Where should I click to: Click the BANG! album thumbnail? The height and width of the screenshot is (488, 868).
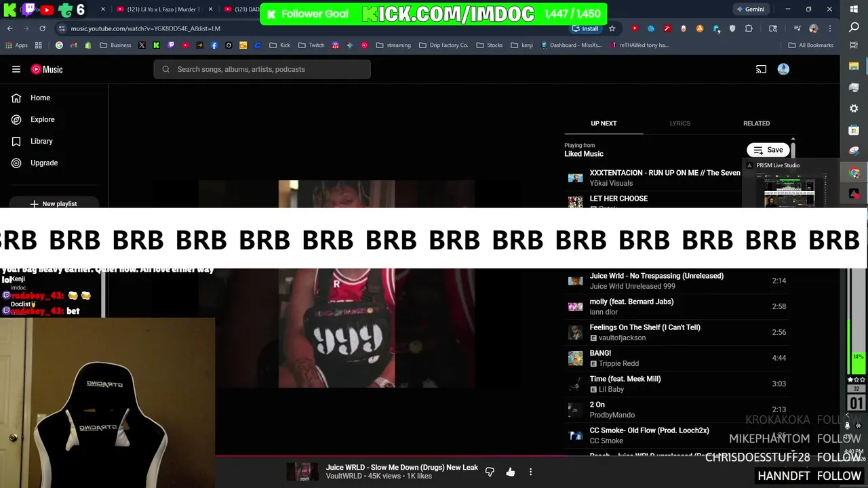575,358
